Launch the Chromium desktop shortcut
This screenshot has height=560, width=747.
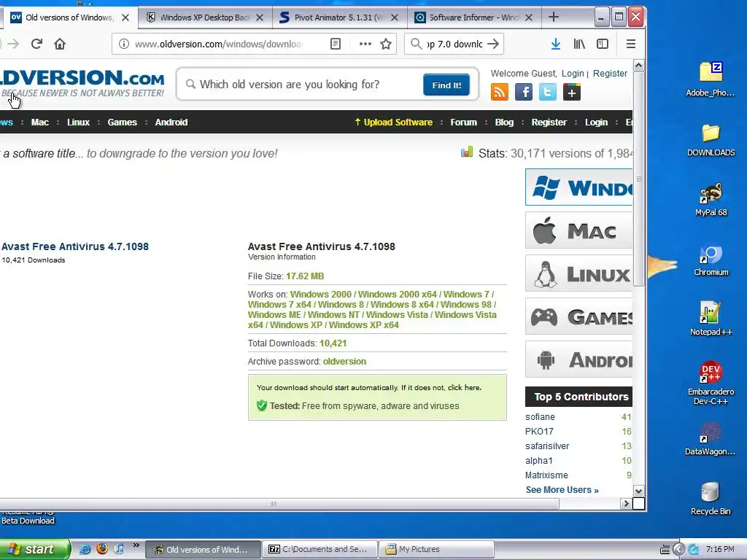pos(711,260)
